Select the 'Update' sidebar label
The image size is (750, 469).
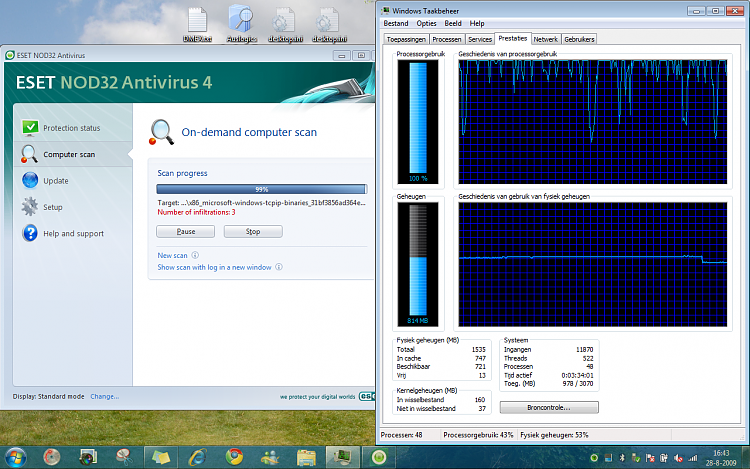tap(56, 181)
